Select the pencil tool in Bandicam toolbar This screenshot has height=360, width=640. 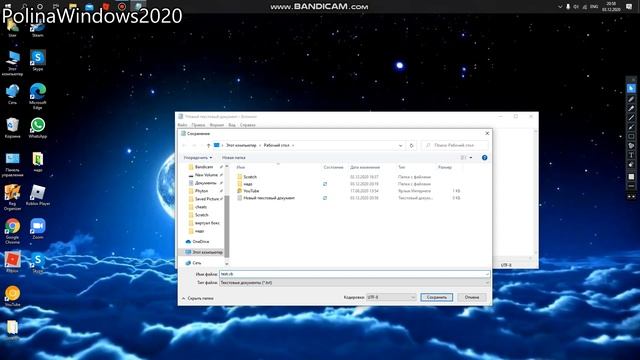point(631,99)
